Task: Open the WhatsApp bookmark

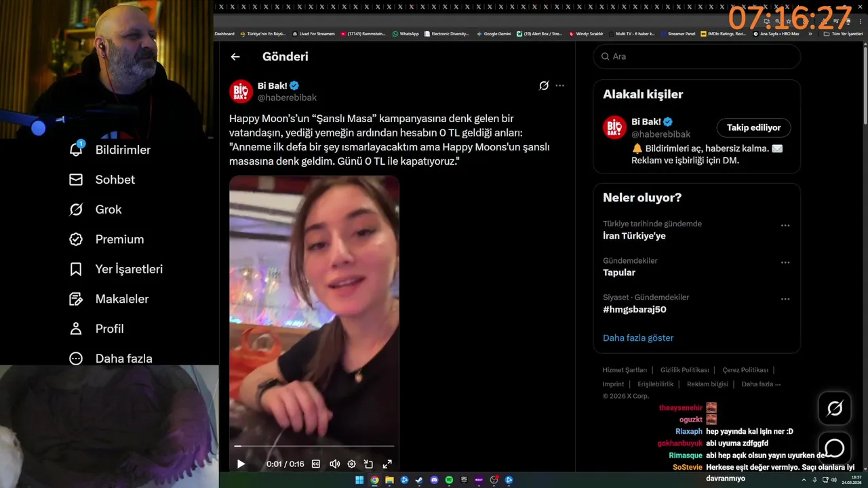Action: (406, 34)
